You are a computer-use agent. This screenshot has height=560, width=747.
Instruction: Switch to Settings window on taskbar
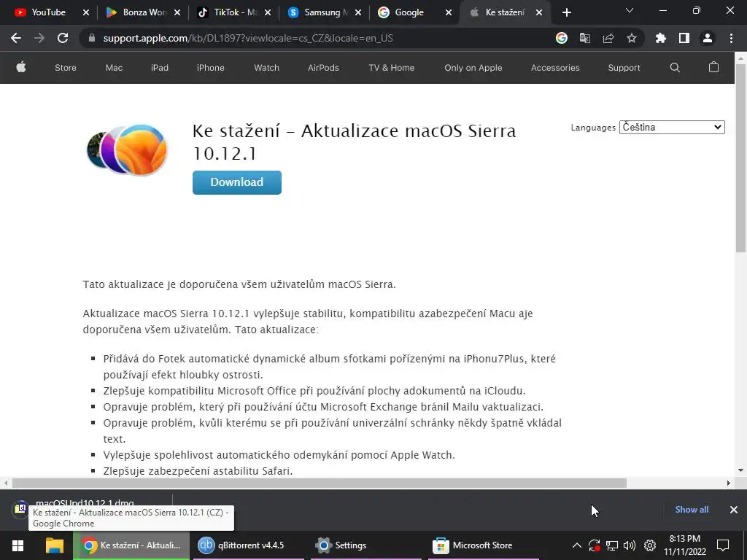365,545
